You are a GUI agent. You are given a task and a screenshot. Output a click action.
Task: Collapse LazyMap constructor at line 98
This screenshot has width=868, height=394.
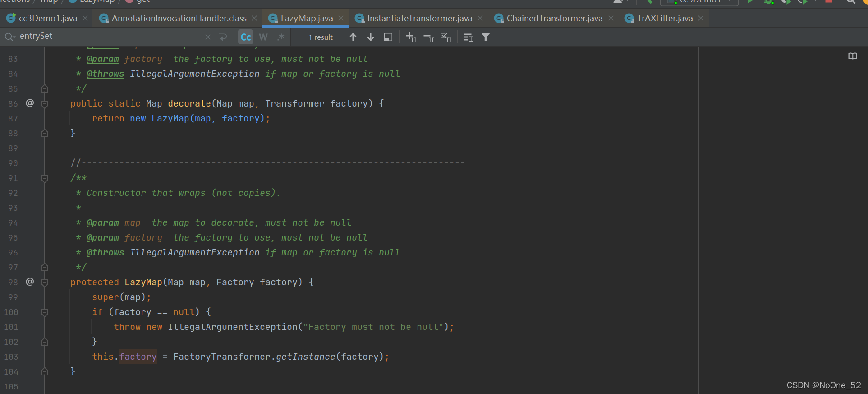pyautogui.click(x=45, y=283)
